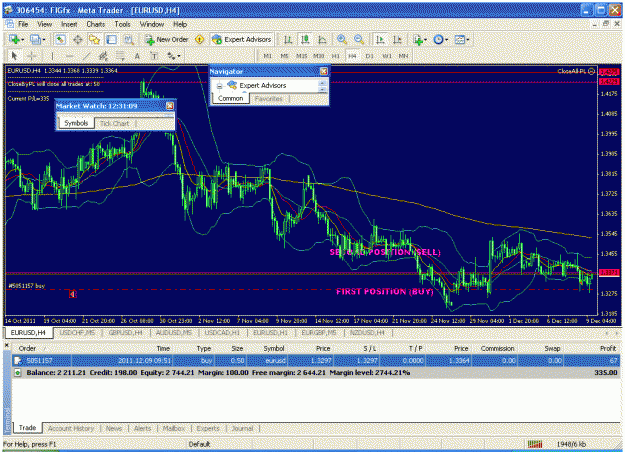The height and width of the screenshot is (452, 625).
Task: Select the crosshair tool
Action: [x=31, y=56]
